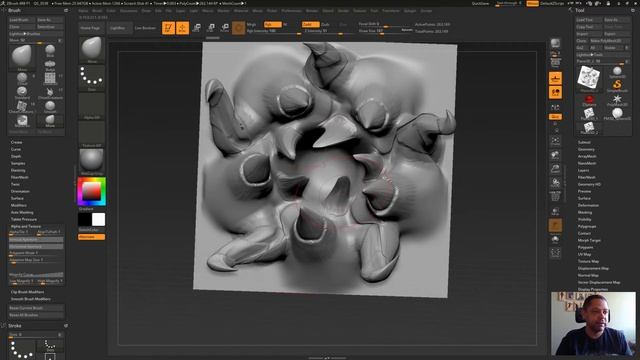The width and height of the screenshot is (640, 360).
Task: Select the large Move brush icon in Brush palette
Action: 22,57
